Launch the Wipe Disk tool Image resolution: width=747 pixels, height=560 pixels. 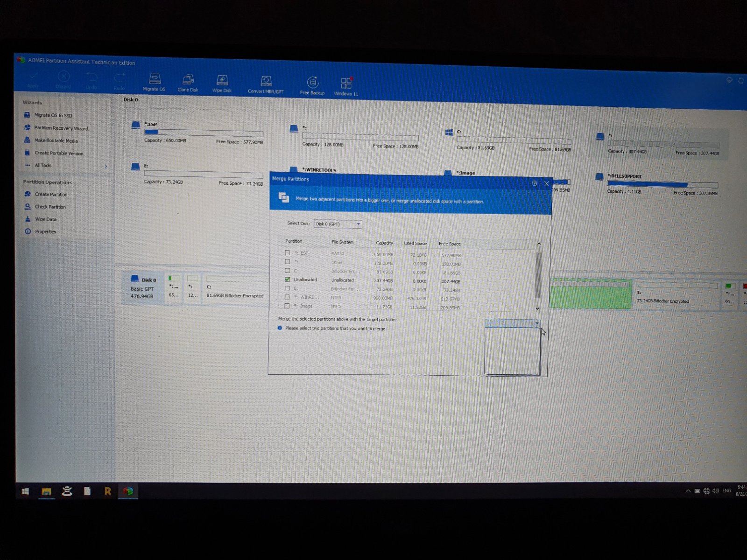pyautogui.click(x=222, y=84)
